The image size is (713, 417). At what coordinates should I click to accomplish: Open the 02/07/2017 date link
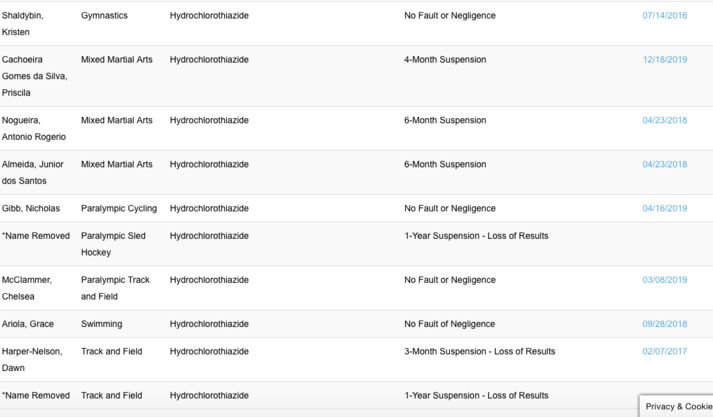664,352
